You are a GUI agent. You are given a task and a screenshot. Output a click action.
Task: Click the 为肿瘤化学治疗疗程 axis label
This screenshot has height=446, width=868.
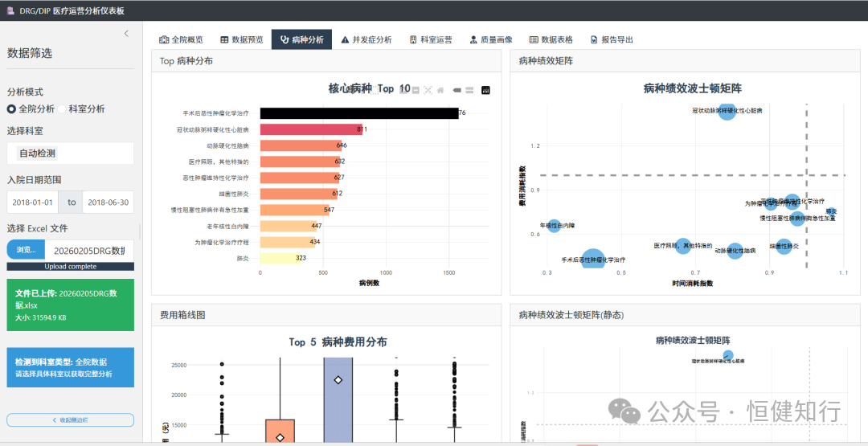(x=222, y=243)
